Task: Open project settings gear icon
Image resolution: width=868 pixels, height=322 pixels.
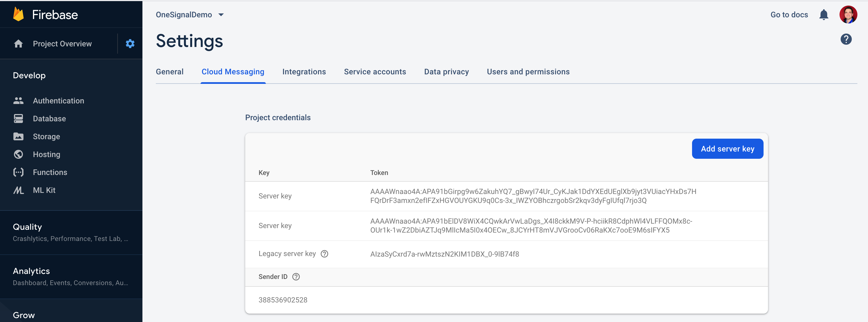Action: coord(130,44)
